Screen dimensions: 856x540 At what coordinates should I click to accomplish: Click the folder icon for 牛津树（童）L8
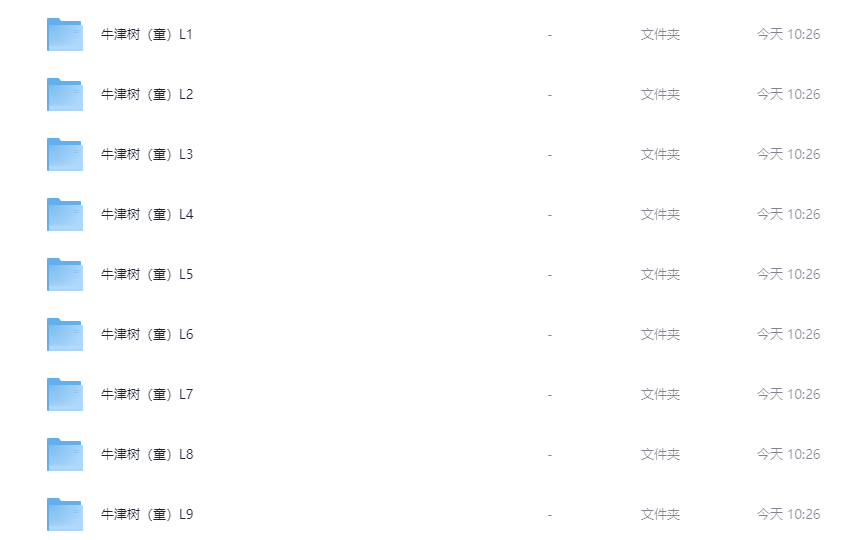(x=65, y=455)
